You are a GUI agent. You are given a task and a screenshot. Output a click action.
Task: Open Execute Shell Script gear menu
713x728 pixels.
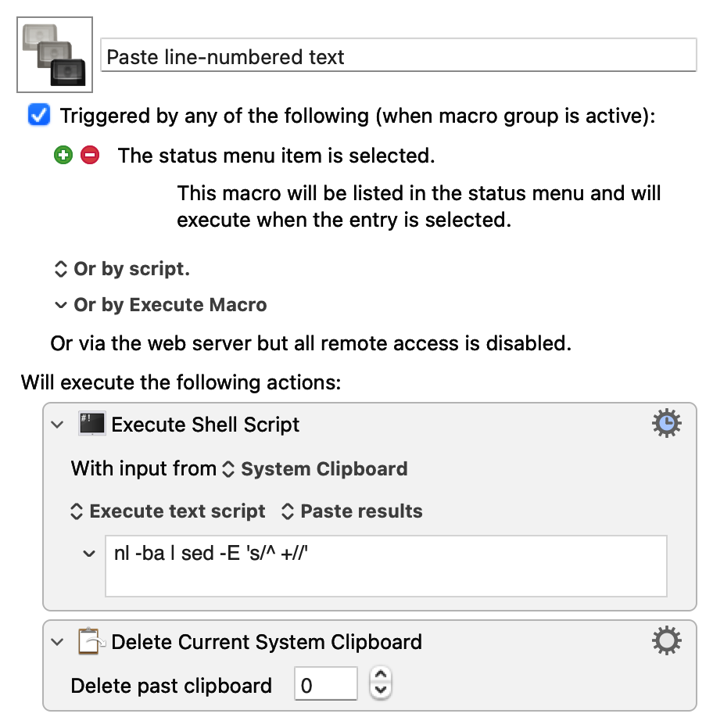(666, 424)
